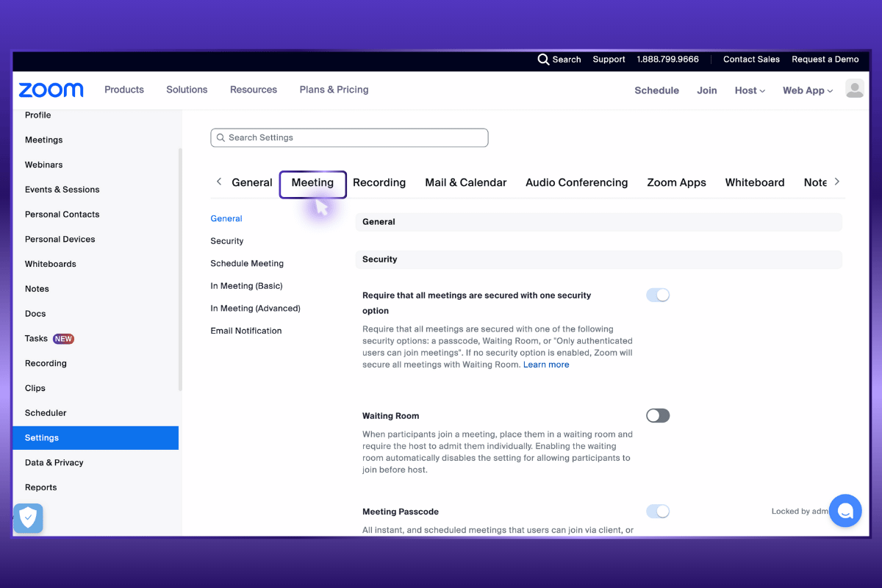The image size is (882, 588).
Task: Switch to the General tab
Action: (x=252, y=182)
